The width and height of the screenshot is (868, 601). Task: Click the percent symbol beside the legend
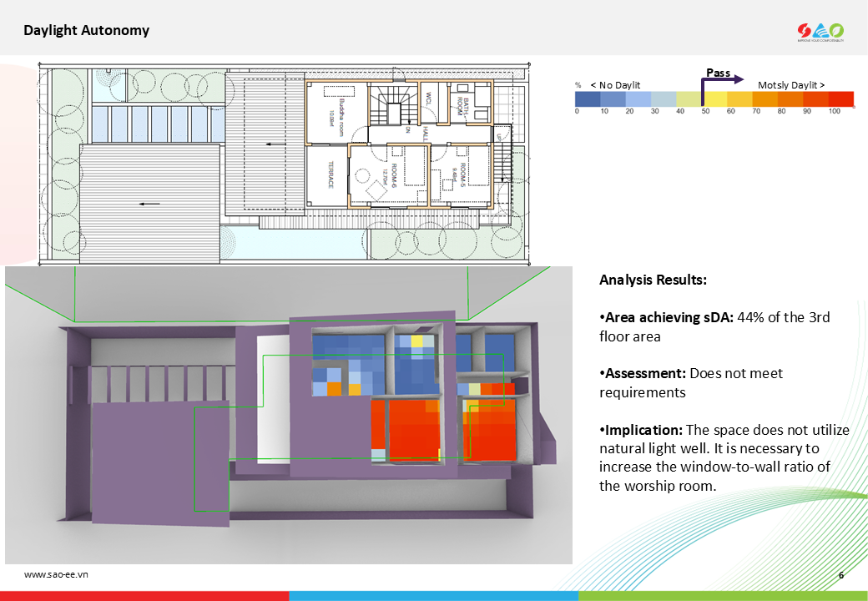pyautogui.click(x=578, y=85)
